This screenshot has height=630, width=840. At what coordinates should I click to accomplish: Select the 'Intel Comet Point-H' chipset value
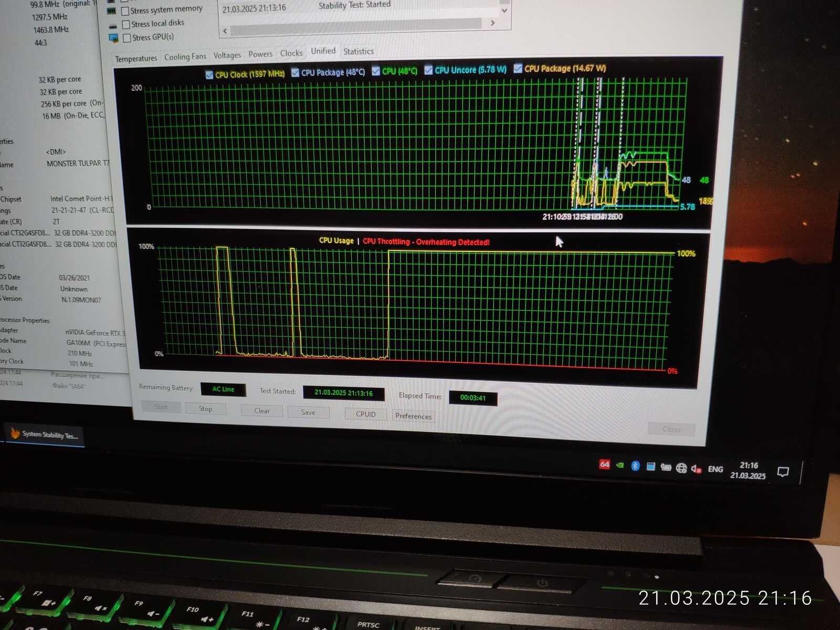pyautogui.click(x=80, y=198)
